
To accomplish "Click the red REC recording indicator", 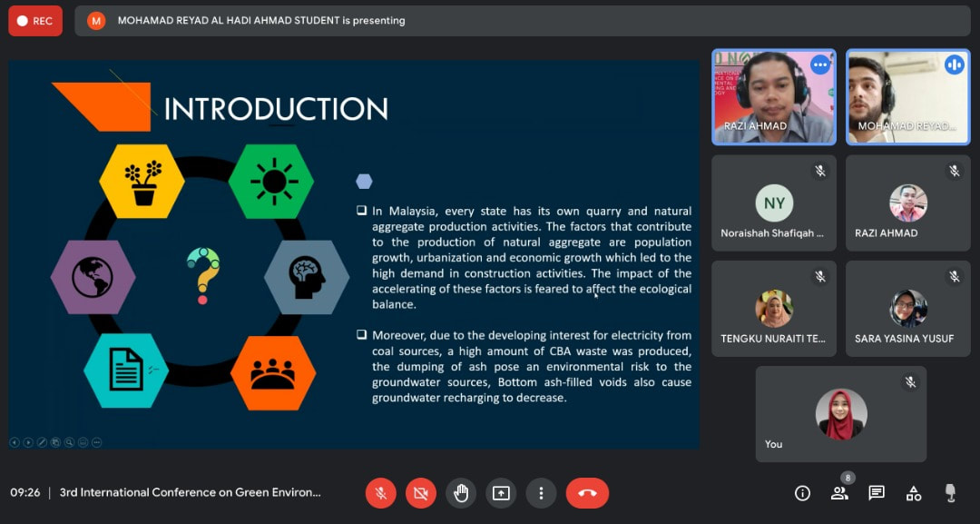I will pos(35,21).
